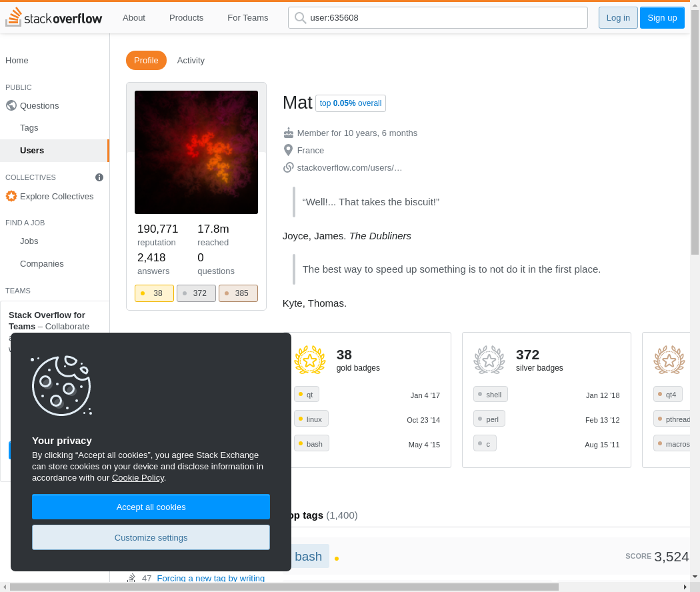The image size is (700, 592).
Task: Click the vertical scrollbar down arrow
Action: pos(695,576)
